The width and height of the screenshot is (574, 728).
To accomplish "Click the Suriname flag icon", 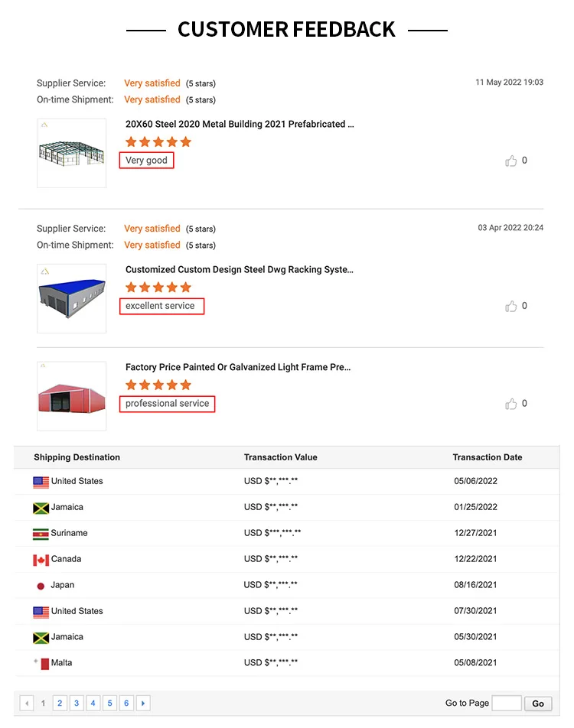I will [41, 534].
